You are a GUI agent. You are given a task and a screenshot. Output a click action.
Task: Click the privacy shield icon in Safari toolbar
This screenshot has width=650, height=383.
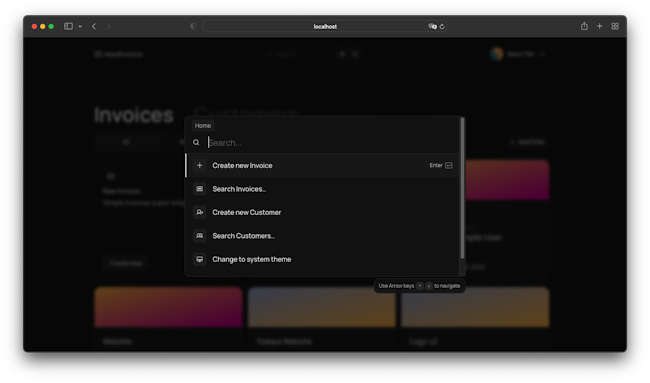pos(193,26)
